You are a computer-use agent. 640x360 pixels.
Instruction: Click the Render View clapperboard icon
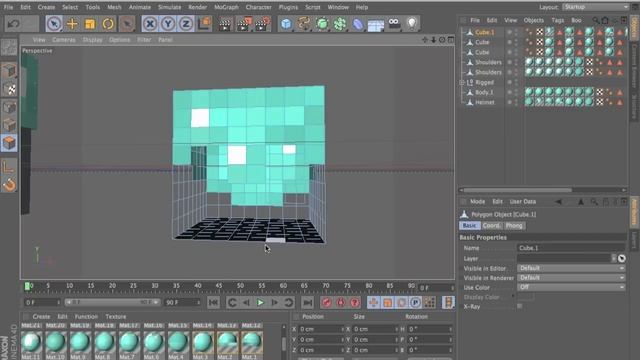[x=224, y=24]
